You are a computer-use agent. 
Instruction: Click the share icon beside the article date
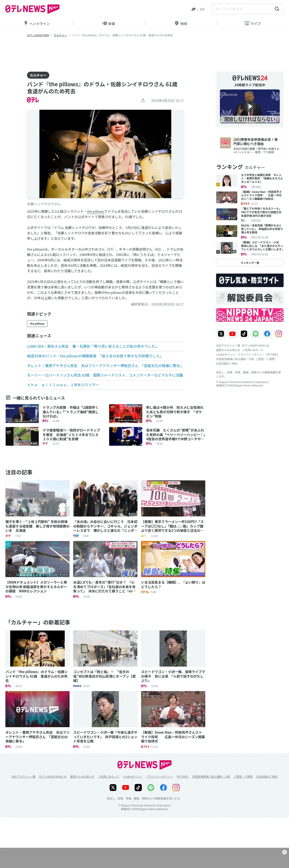(143, 101)
